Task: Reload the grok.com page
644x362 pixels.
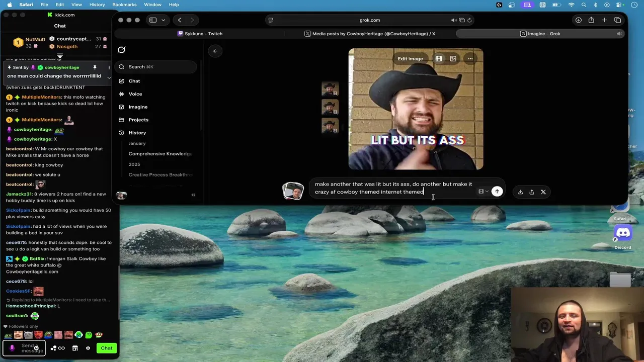Action: point(469,20)
